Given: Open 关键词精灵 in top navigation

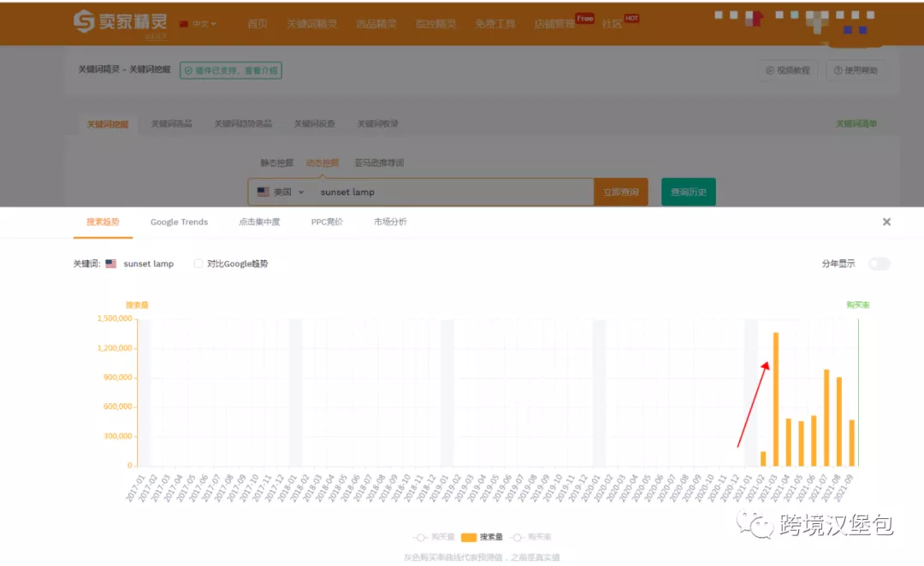Looking at the screenshot, I should (311, 24).
